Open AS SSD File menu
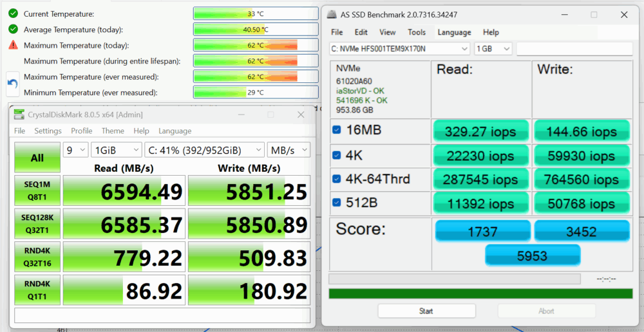The image size is (644, 332). tap(337, 32)
